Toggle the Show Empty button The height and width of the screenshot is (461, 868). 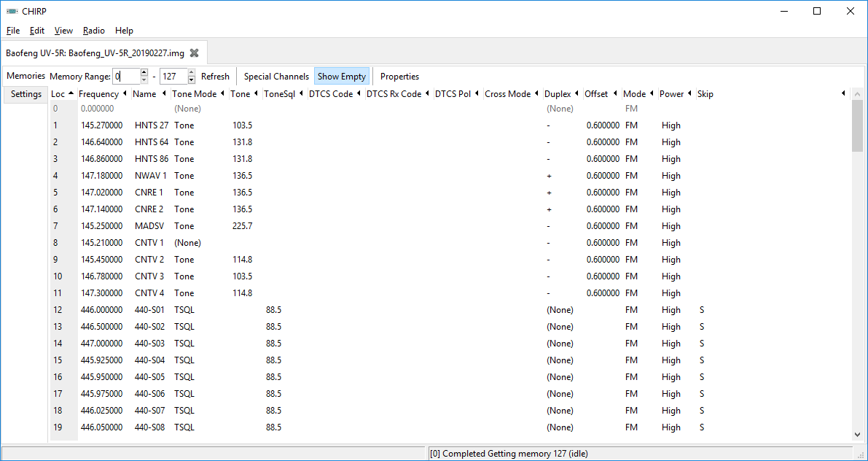click(342, 77)
